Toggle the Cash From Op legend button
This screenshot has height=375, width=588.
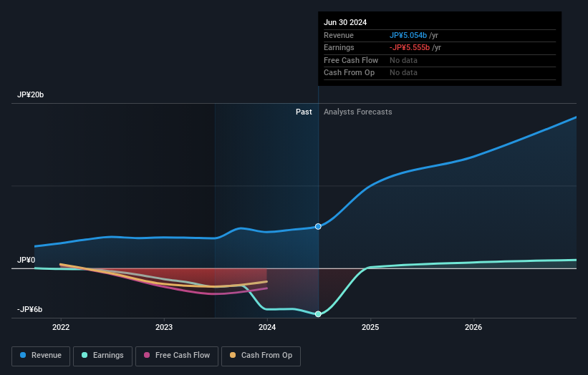pos(261,356)
